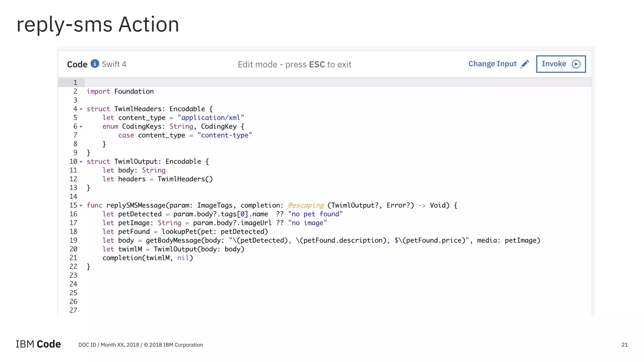Viewport: 644px width, 362px height.
Task: Click the play circle icon in Invoke
Action: tap(576, 64)
